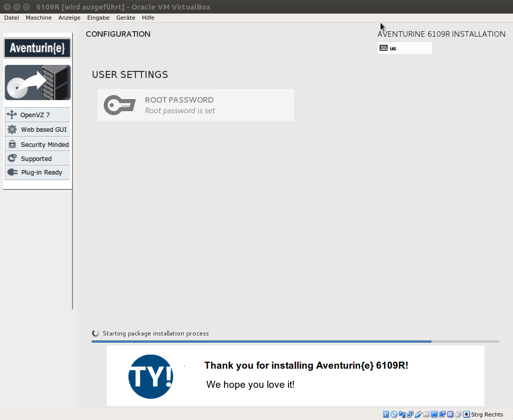Click the keyboard capture arrow icon
Screen dimensions: 513x420
point(466,414)
